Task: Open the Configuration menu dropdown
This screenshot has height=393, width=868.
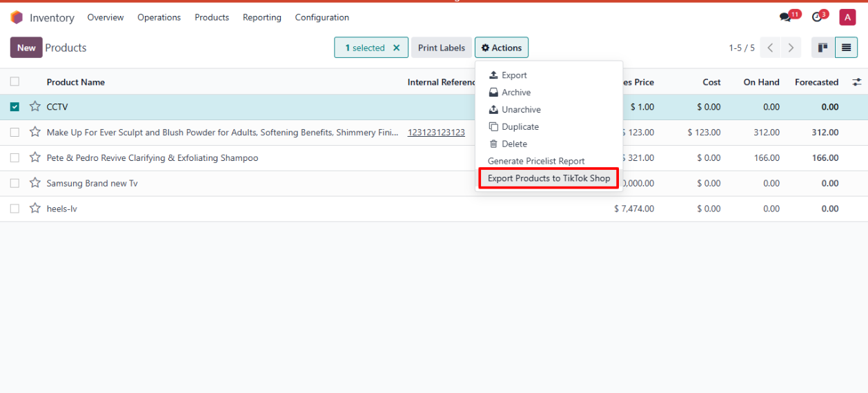Action: tap(322, 17)
